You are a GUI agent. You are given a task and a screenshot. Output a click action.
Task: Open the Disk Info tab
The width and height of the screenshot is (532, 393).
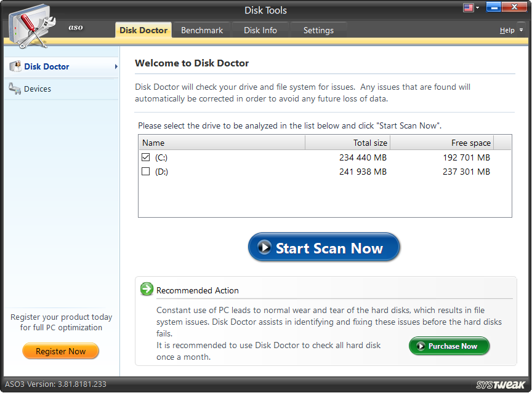click(260, 30)
